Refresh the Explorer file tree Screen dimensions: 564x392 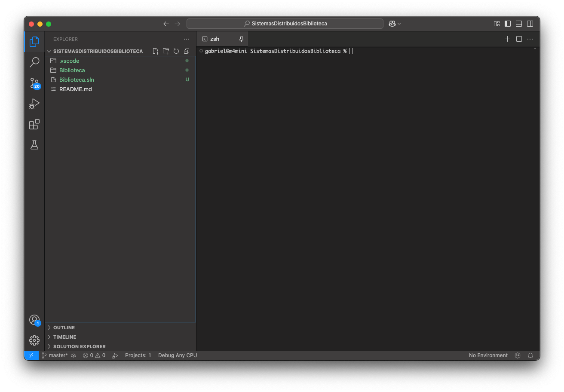[176, 51]
